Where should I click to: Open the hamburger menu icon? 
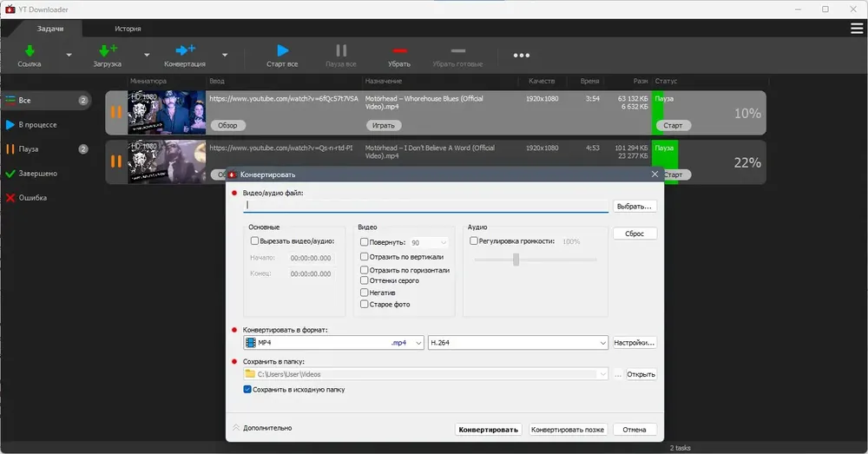[857, 29]
